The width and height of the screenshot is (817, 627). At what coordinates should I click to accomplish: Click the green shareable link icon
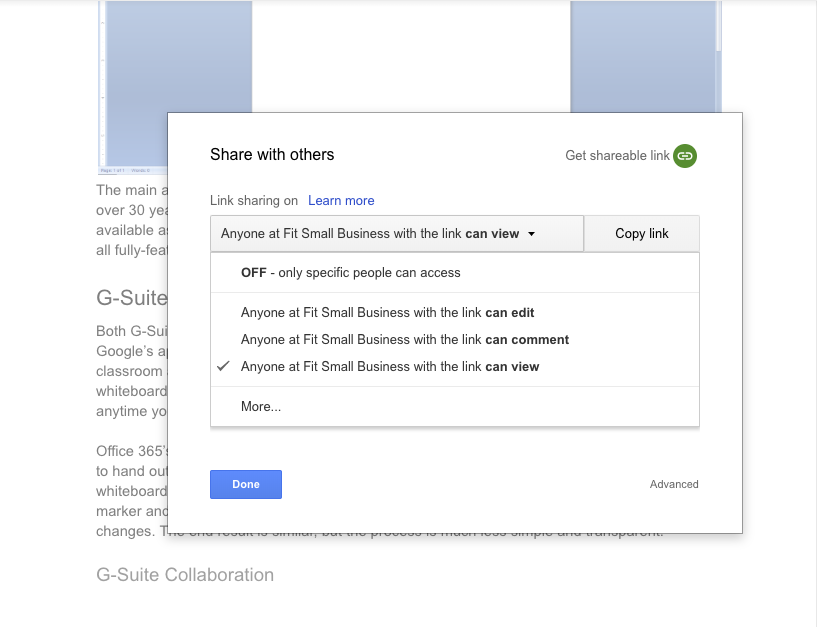point(685,155)
